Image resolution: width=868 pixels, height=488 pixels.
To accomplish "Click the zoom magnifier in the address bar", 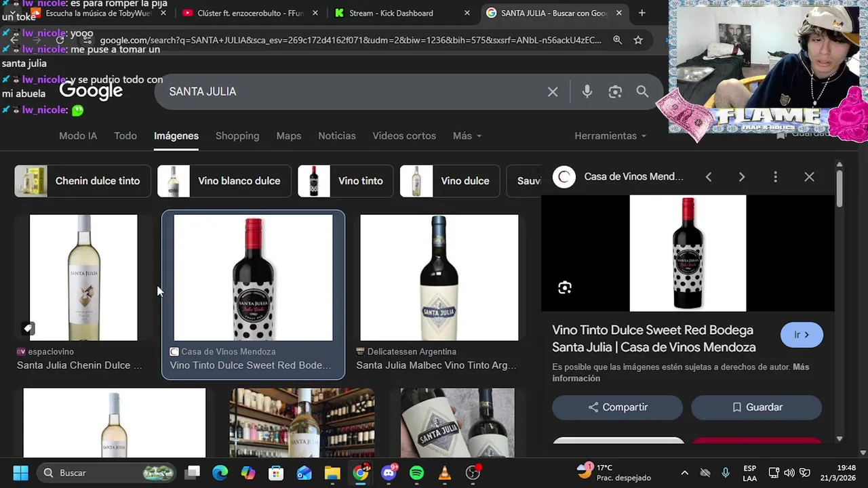I will tap(617, 40).
